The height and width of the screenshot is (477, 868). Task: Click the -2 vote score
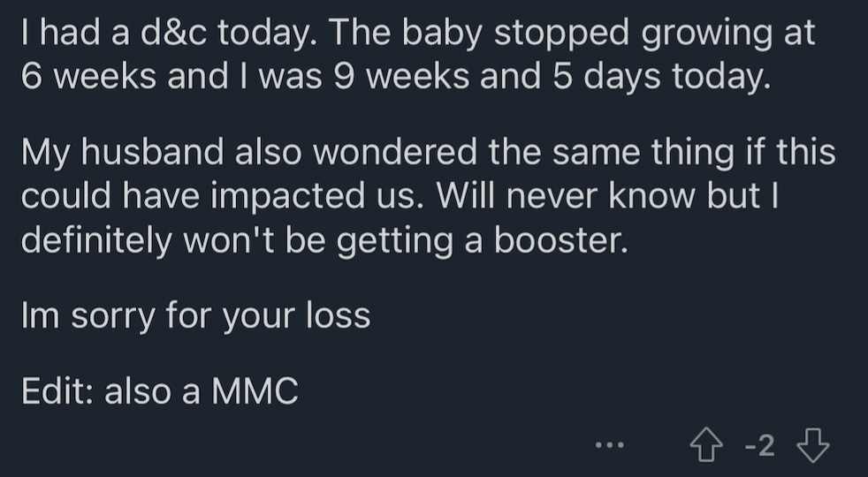pos(760,445)
